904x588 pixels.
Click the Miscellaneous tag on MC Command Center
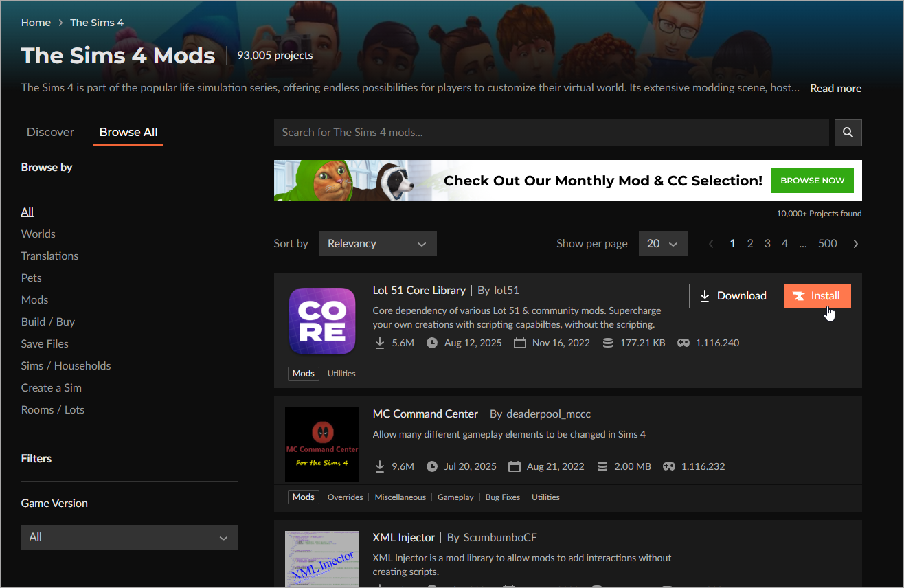[400, 497]
